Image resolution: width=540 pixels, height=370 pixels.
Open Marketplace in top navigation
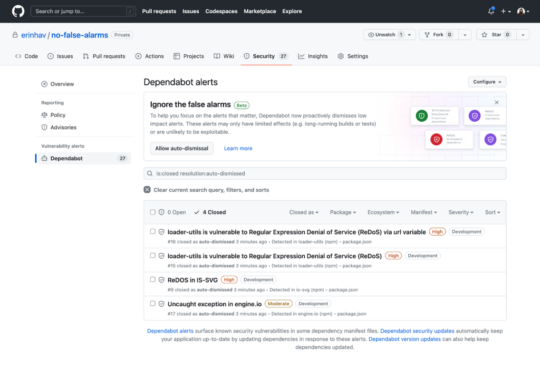pyautogui.click(x=260, y=11)
